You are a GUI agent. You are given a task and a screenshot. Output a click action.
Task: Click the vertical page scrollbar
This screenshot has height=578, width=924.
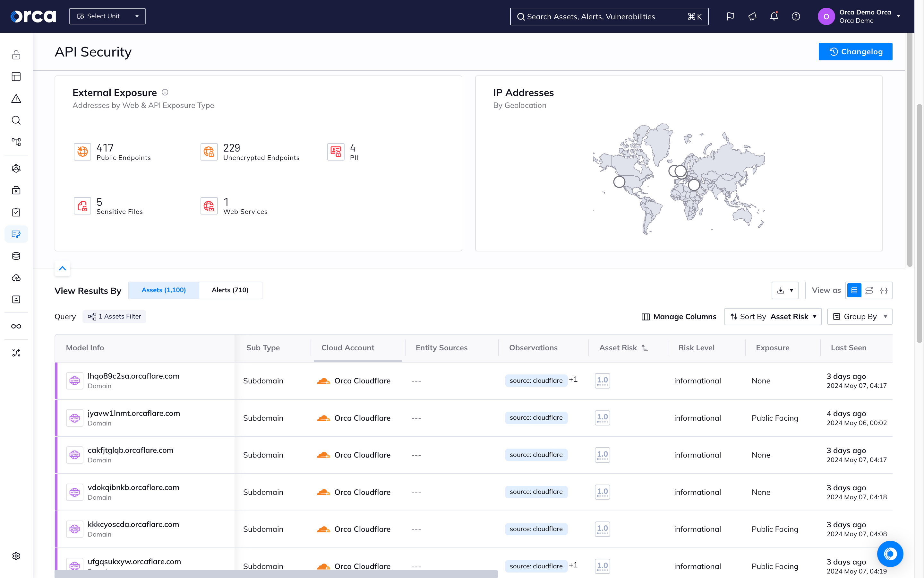click(920, 223)
